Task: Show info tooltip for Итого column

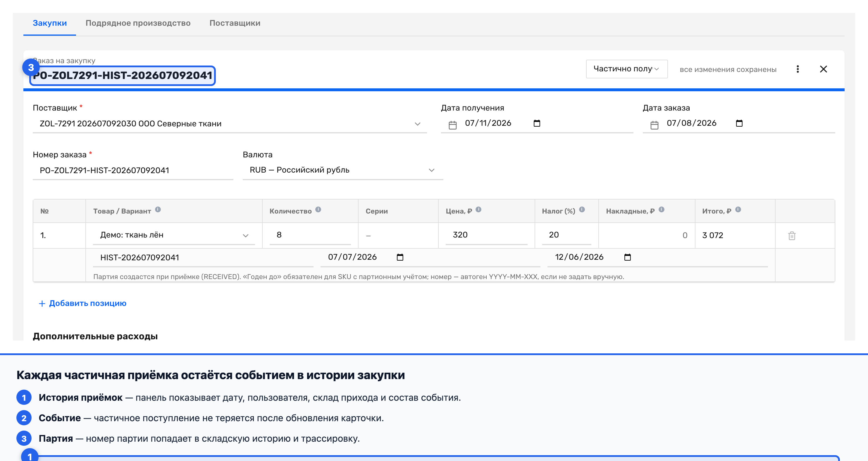Action: [738, 210]
